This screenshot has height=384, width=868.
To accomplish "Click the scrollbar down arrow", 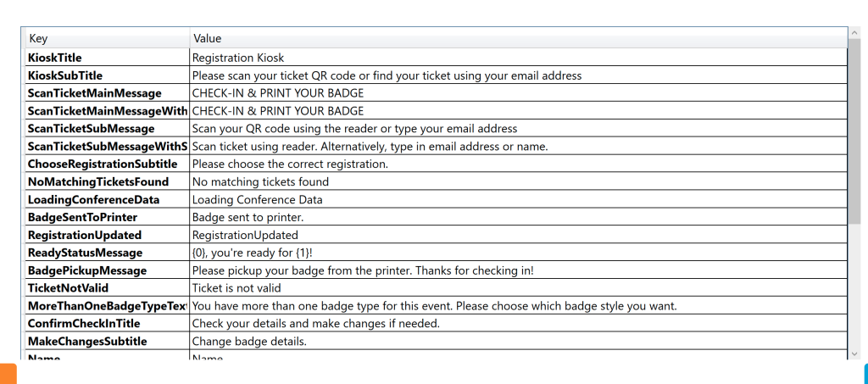I will tap(854, 353).
